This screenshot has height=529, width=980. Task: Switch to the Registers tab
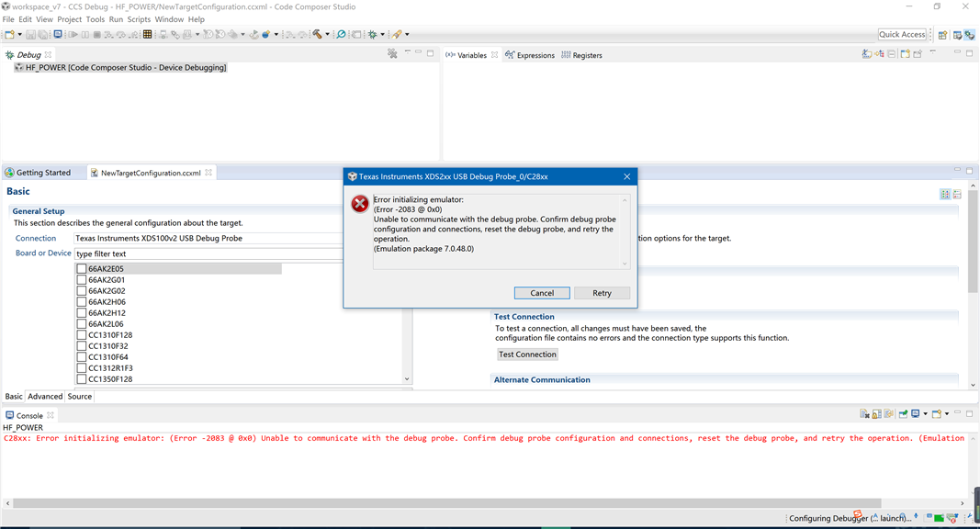pos(581,55)
